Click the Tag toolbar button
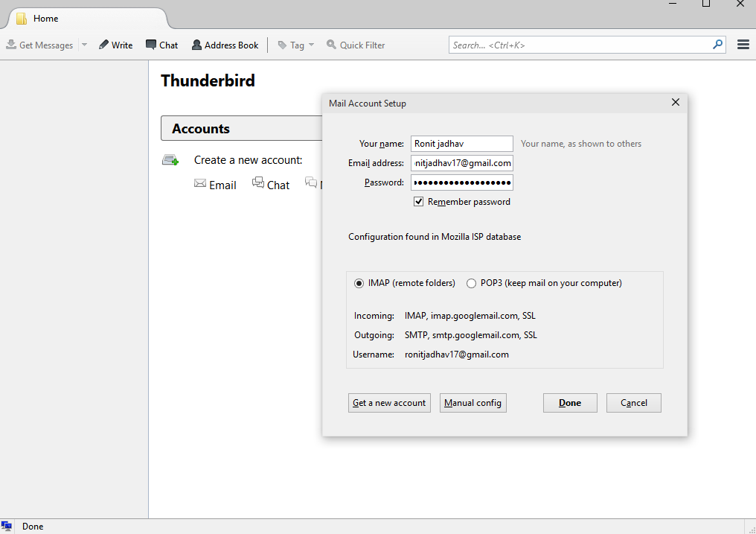The image size is (756, 534). coord(291,45)
